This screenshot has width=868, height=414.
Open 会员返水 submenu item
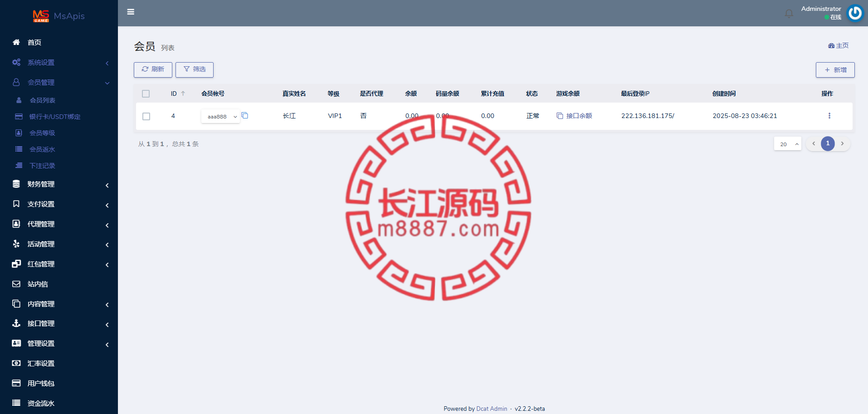coord(42,149)
